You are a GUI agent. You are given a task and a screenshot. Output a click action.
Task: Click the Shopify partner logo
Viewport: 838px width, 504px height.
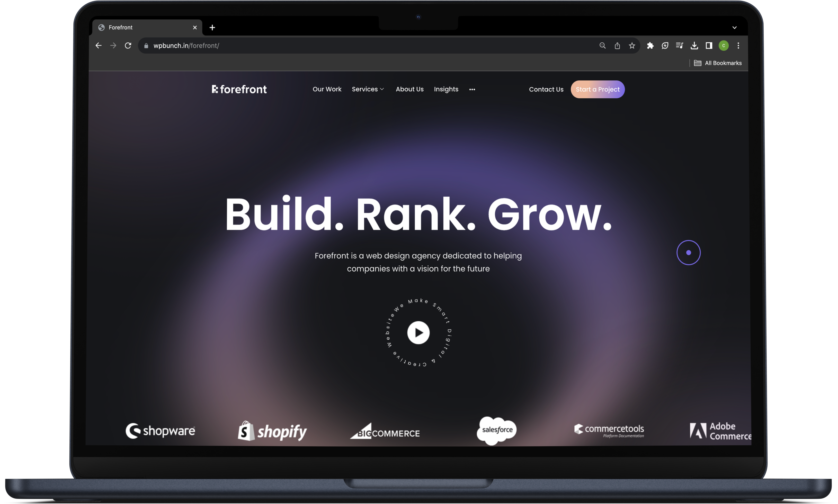point(272,431)
